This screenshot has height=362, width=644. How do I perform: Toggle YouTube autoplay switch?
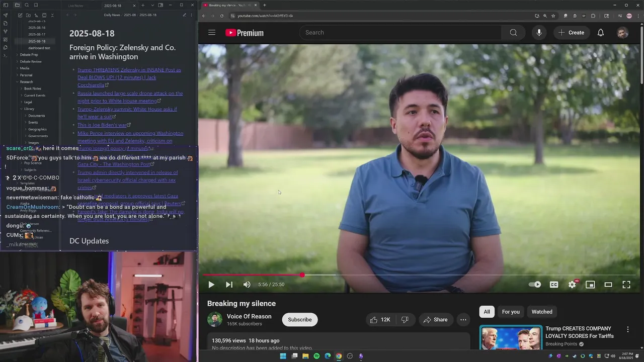[535, 285]
